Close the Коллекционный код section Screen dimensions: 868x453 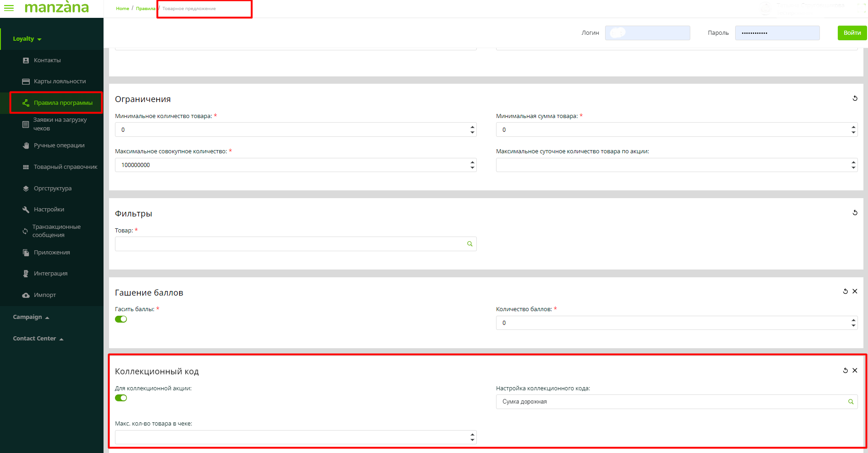coord(855,371)
